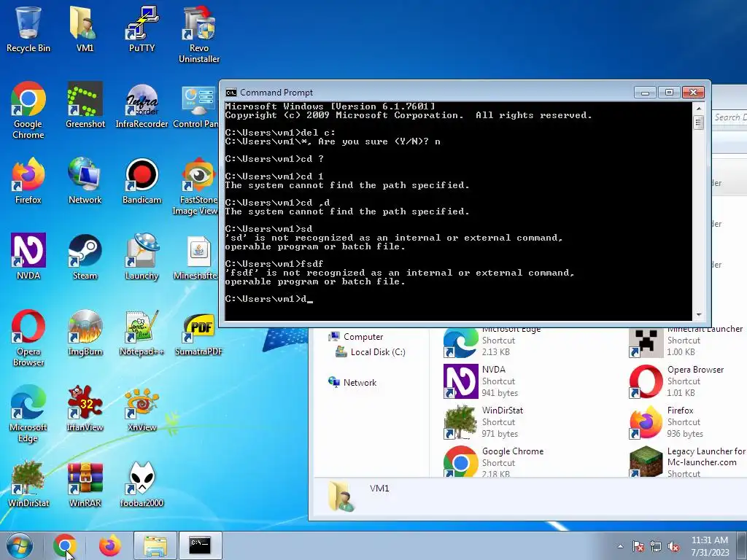This screenshot has height=560, width=747.
Task: Show hidden tray icons arrow
Action: 620,546
